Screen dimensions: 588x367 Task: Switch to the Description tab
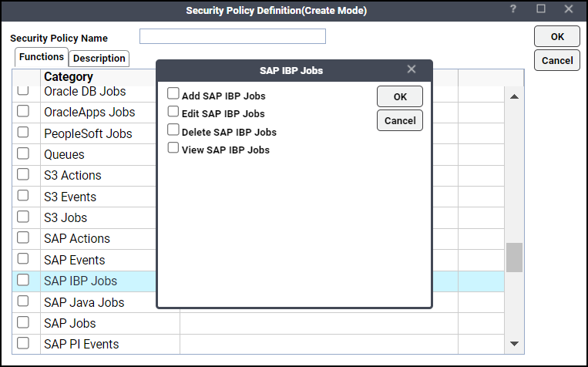coord(99,59)
